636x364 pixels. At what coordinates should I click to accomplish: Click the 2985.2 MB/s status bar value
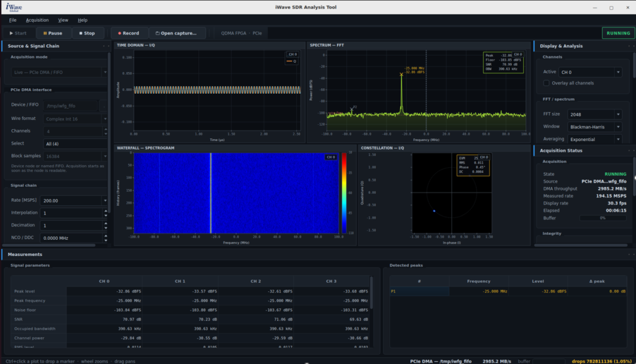[497, 361]
